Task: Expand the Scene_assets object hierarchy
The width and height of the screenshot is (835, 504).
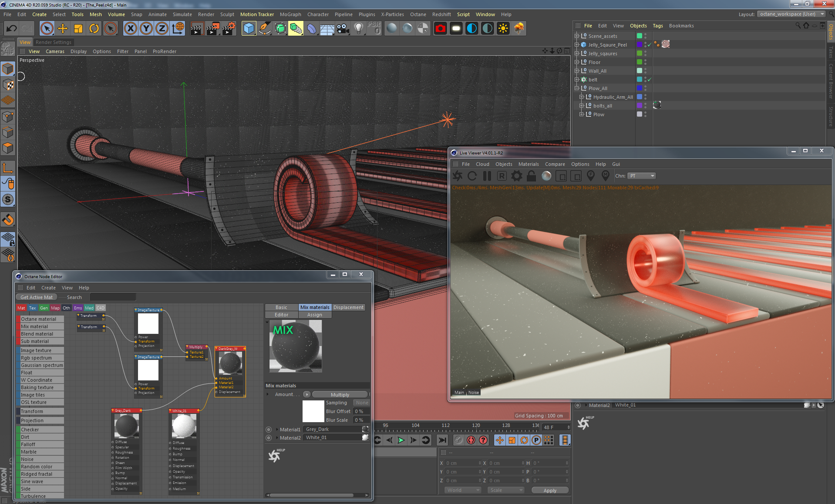Action: click(x=576, y=36)
